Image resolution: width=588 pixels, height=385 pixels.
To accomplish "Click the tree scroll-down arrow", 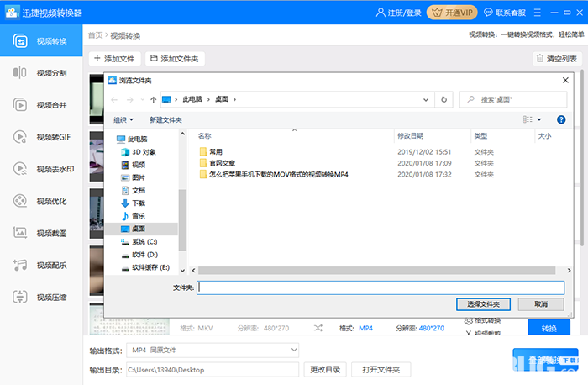I will pyautogui.click(x=182, y=270).
